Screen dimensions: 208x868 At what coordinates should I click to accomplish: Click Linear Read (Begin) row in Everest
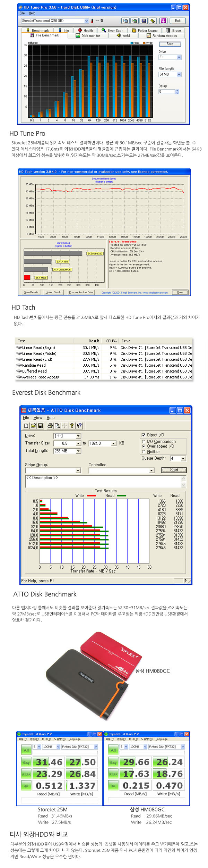(104, 348)
